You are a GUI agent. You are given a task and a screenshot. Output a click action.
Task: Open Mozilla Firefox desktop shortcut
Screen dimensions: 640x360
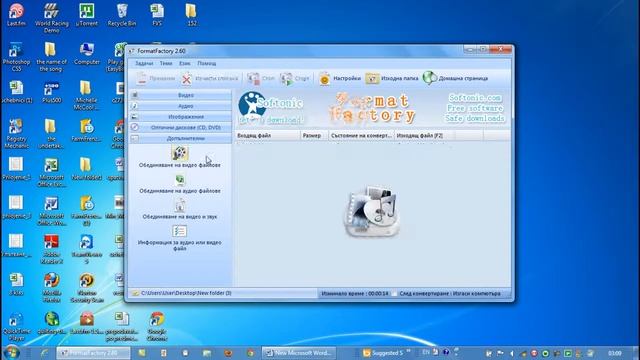click(51, 287)
